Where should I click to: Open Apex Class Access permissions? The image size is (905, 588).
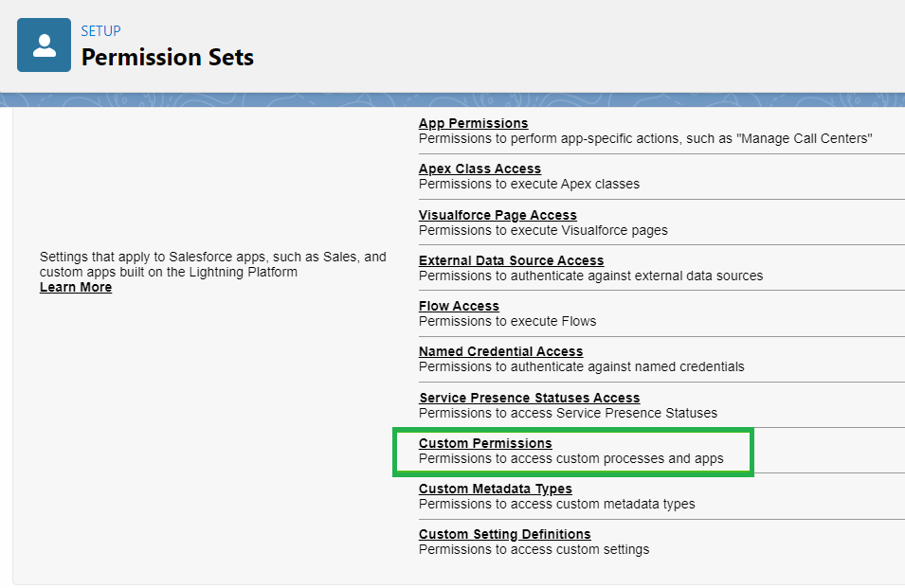[480, 169]
